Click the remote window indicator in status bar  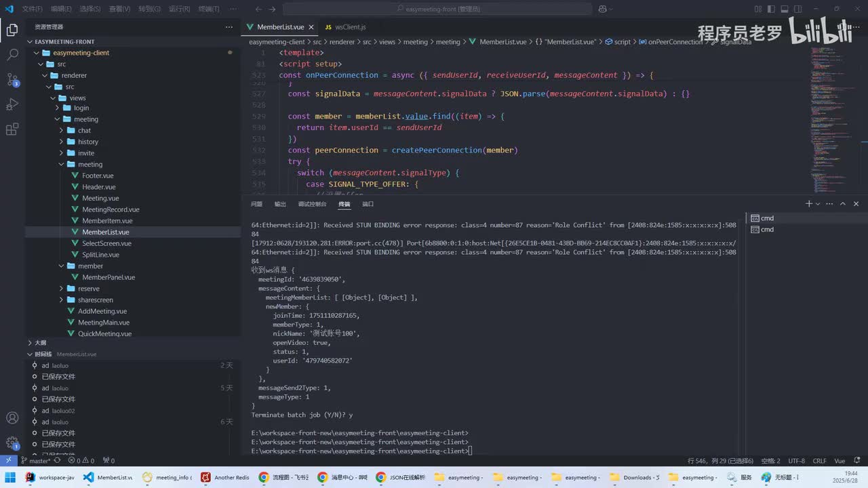tap(9, 460)
